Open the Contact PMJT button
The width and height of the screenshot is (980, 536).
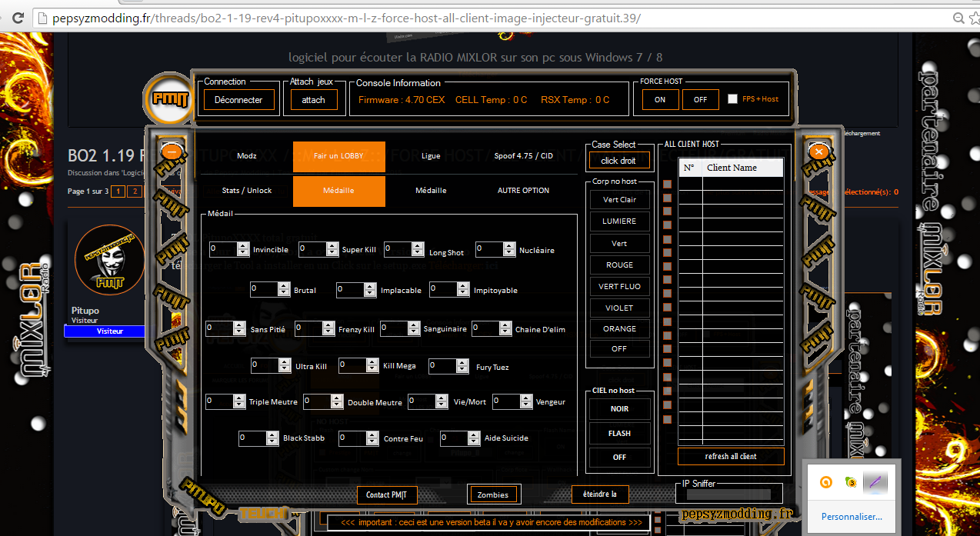tap(387, 495)
